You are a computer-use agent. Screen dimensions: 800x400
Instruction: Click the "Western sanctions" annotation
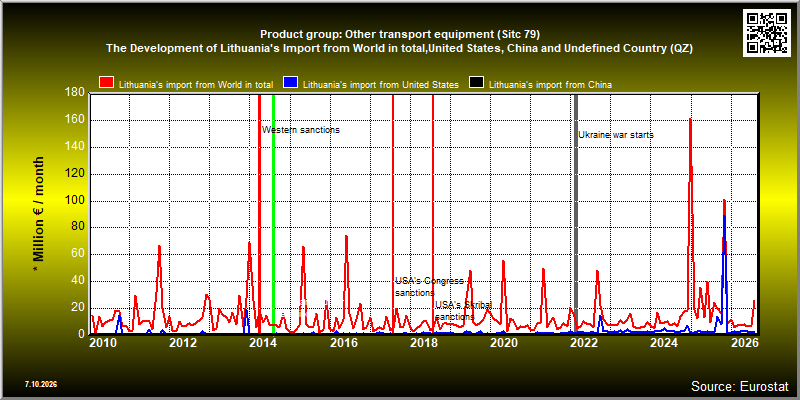301,130
